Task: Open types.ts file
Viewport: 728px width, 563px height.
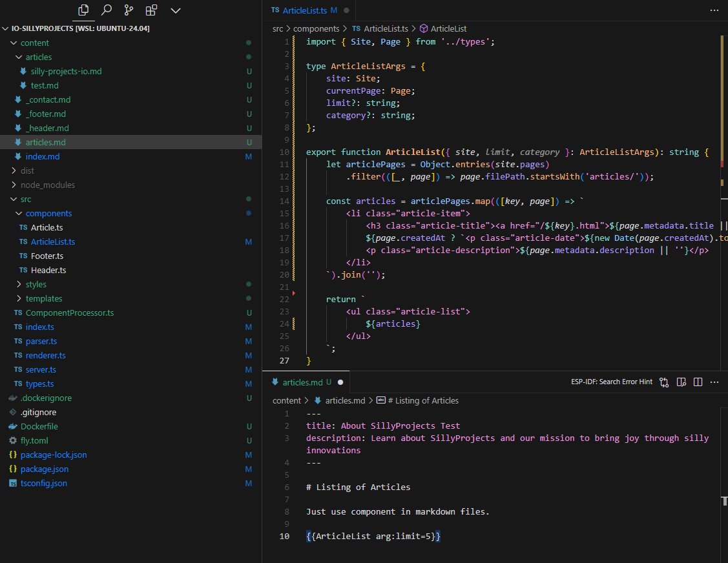Action: 131,384
